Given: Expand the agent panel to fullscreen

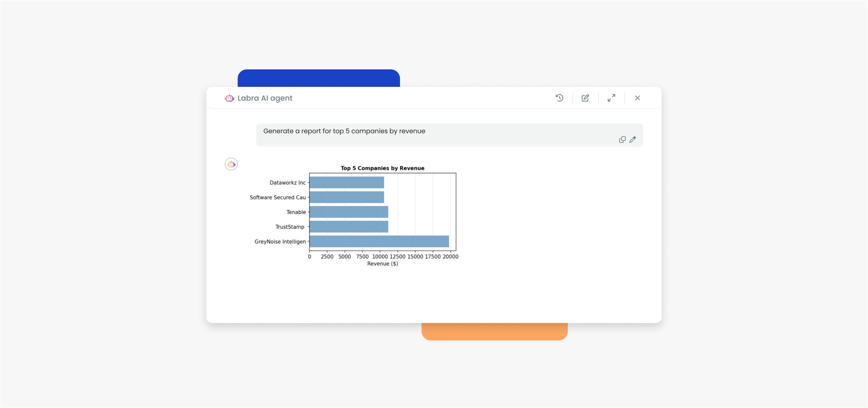Looking at the screenshot, I should point(611,98).
